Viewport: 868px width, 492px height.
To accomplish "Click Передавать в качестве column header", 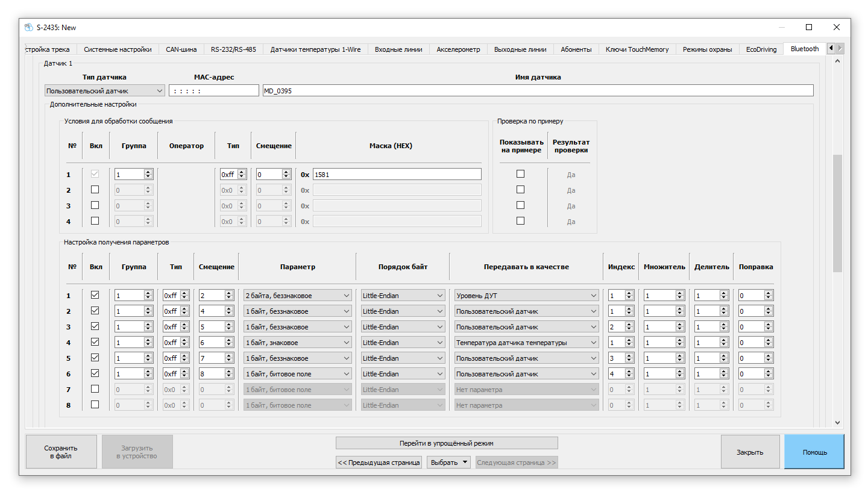I will 526,267.
